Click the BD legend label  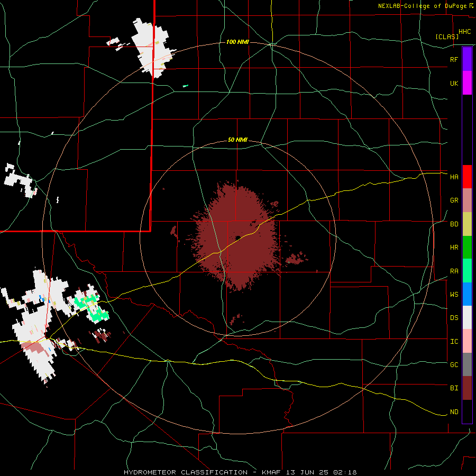tap(454, 224)
